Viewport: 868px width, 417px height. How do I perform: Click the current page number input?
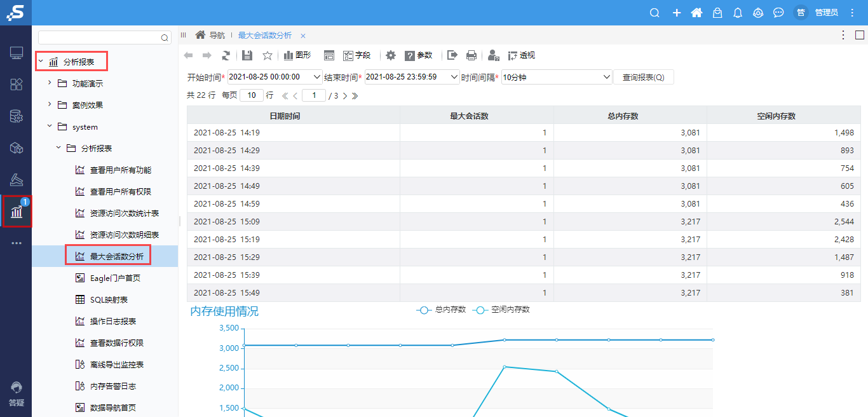coord(314,95)
